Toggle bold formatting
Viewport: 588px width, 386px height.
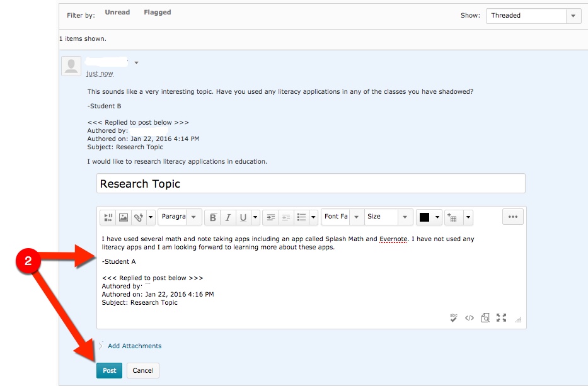click(213, 217)
